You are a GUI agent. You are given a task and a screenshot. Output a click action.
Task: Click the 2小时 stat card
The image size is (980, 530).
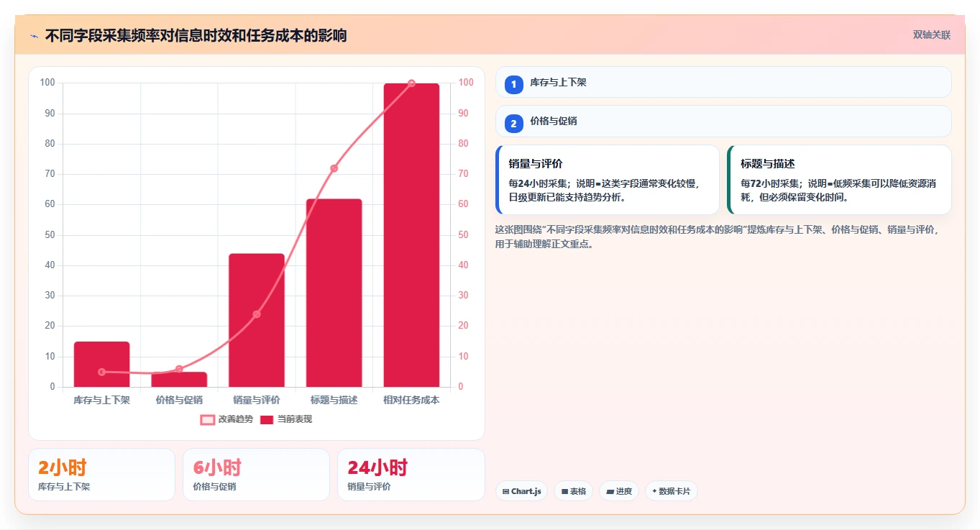pyautogui.click(x=101, y=475)
